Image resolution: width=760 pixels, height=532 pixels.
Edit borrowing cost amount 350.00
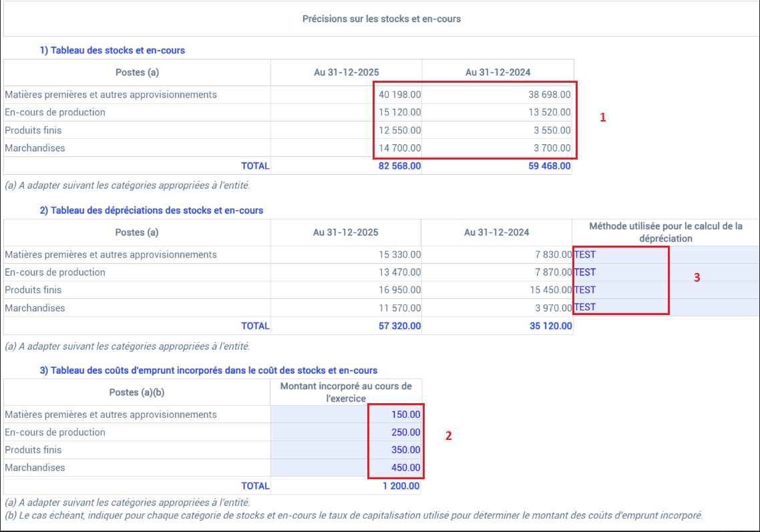click(x=346, y=450)
